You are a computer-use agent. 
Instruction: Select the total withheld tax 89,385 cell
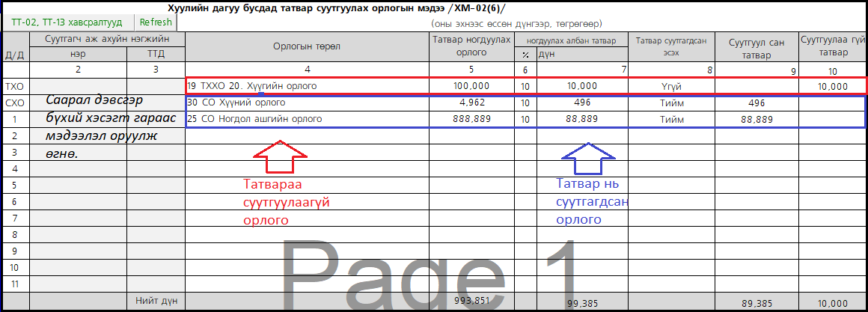tap(756, 303)
